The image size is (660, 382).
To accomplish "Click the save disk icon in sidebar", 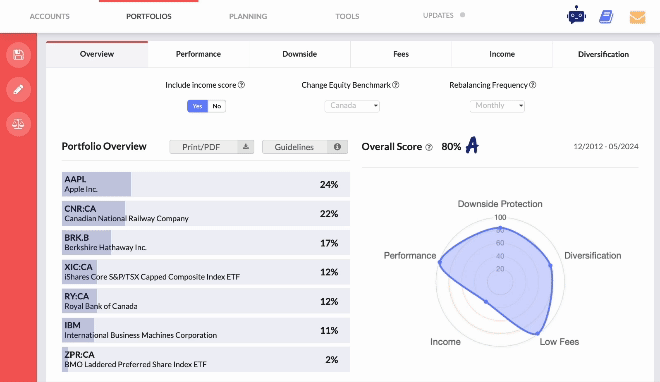I will click(19, 55).
